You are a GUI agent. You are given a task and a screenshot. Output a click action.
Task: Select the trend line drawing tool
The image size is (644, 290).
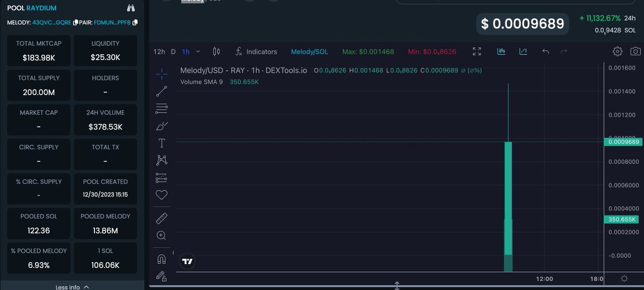162,91
